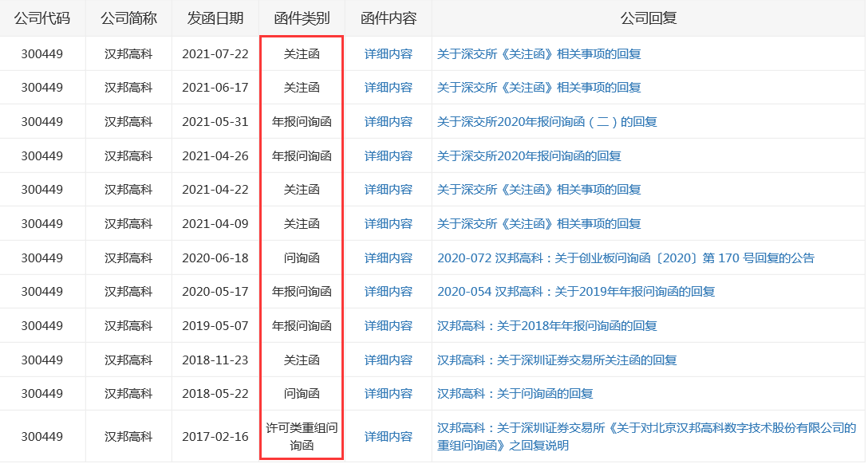View 详细内容 for the 2021-04-22 关注函
The width and height of the screenshot is (868, 464).
[389, 190]
